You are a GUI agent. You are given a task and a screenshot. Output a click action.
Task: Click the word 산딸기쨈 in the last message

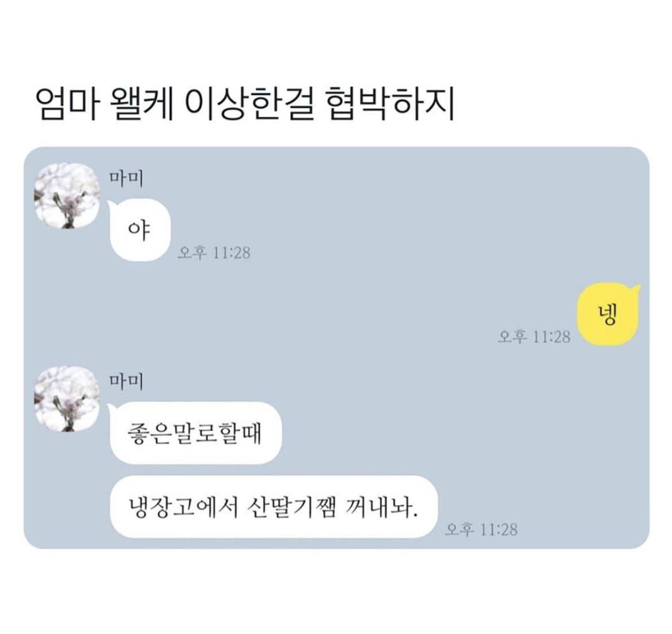point(292,508)
